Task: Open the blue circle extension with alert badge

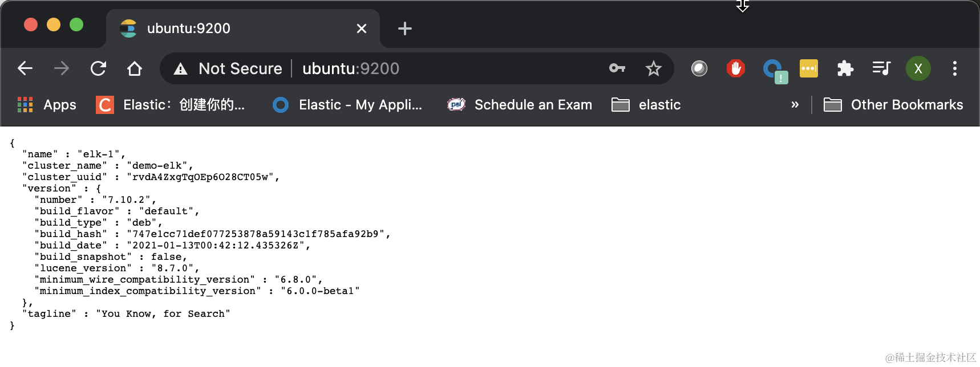Action: pyautogui.click(x=774, y=71)
